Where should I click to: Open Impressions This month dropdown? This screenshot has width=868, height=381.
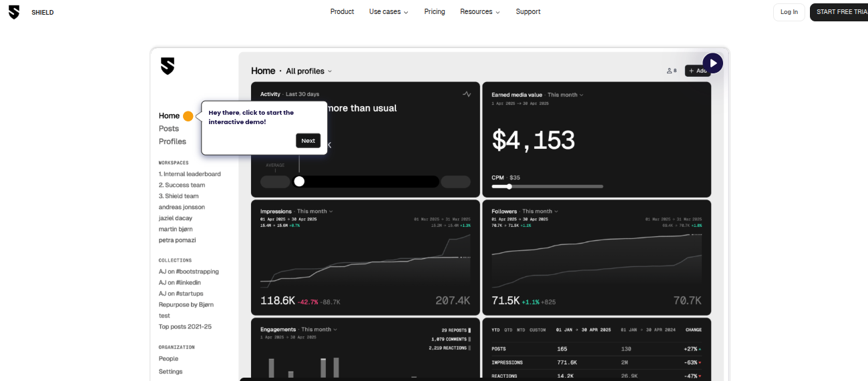click(315, 212)
